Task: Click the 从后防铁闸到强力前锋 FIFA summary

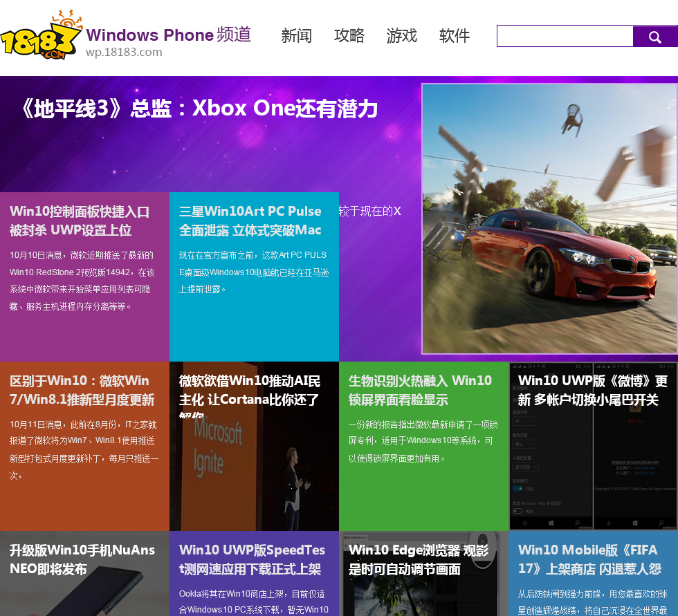Action: tap(593, 601)
